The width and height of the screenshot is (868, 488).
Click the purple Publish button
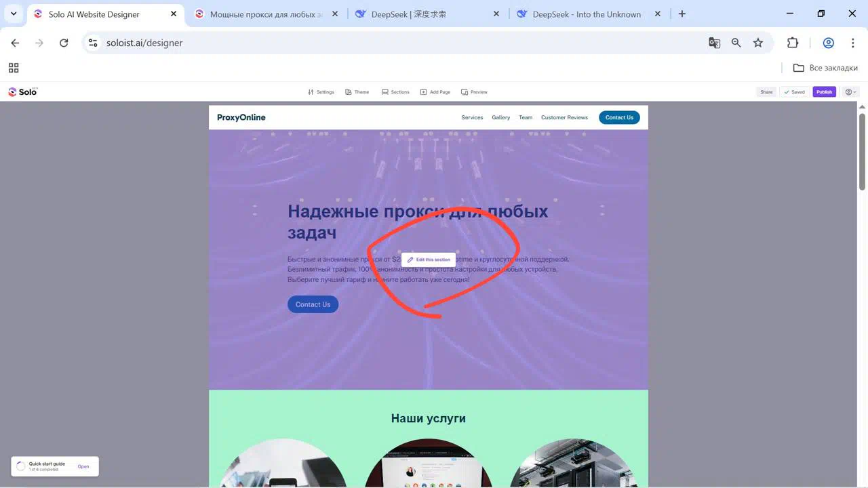(x=824, y=92)
